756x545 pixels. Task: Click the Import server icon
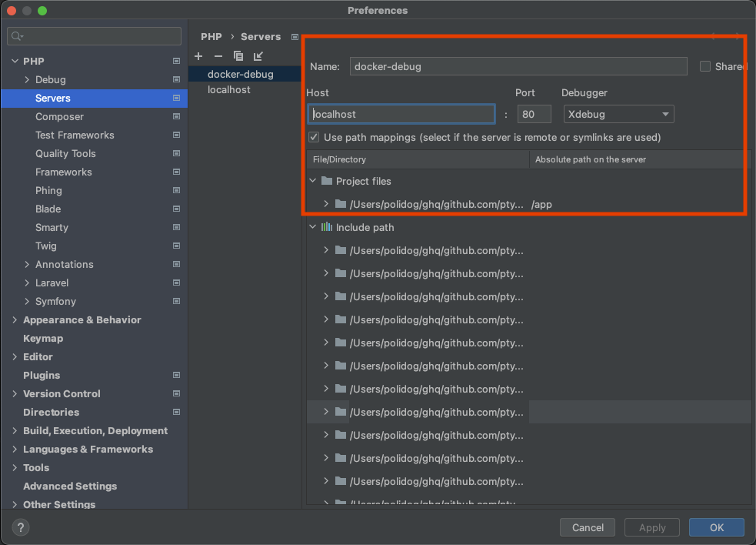click(258, 56)
